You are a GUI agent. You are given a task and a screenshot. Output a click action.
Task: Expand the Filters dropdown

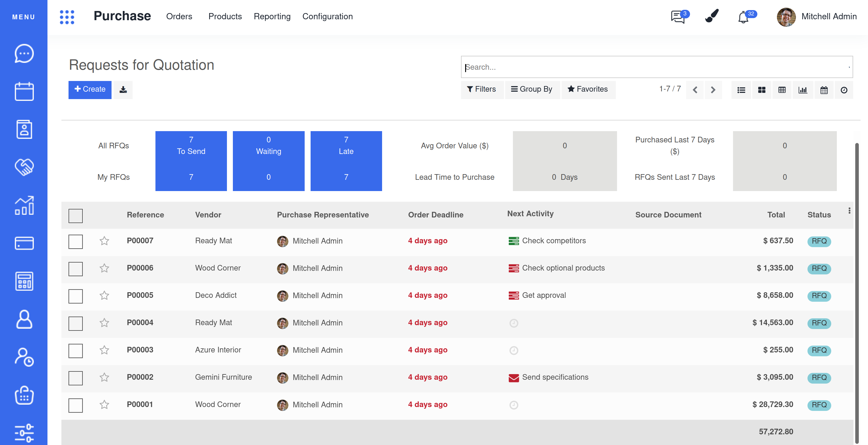coord(482,89)
